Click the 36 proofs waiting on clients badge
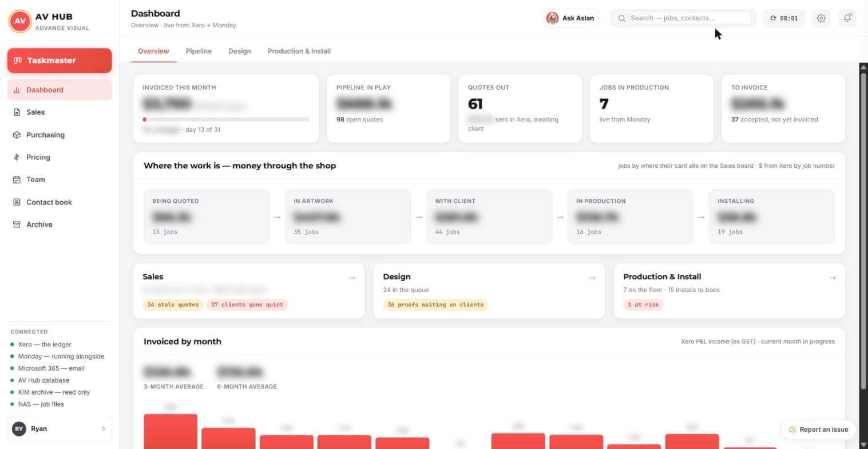 pos(435,305)
